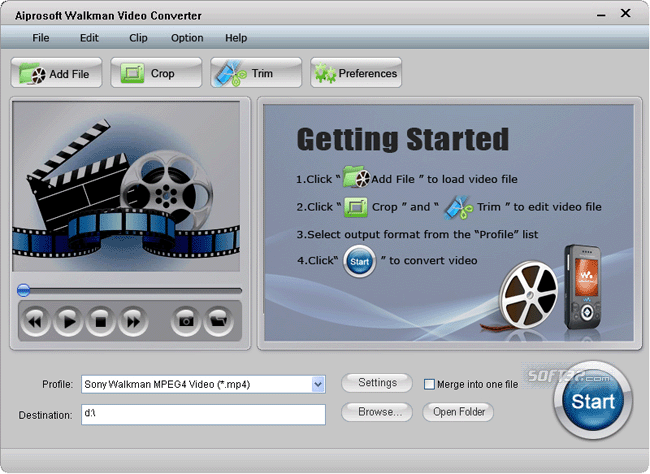Click the Browse... button
Screen dimensions: 650x474
377,412
